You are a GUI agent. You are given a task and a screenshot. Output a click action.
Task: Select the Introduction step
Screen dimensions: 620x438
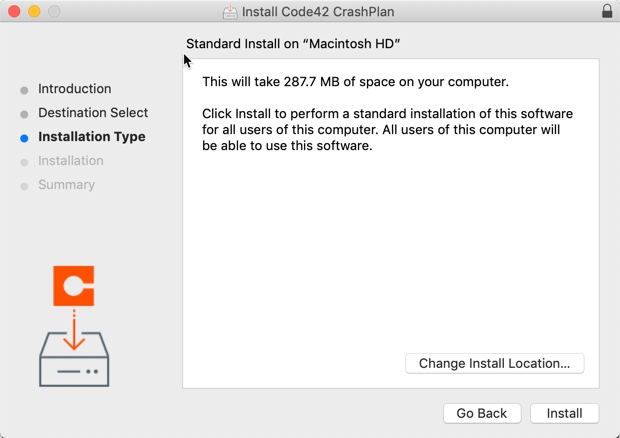pyautogui.click(x=74, y=89)
